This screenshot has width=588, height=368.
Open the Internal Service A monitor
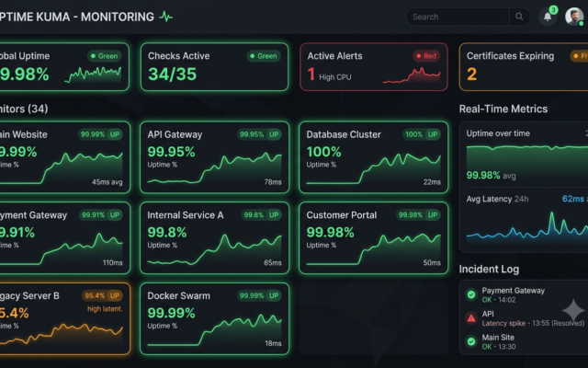(x=214, y=238)
